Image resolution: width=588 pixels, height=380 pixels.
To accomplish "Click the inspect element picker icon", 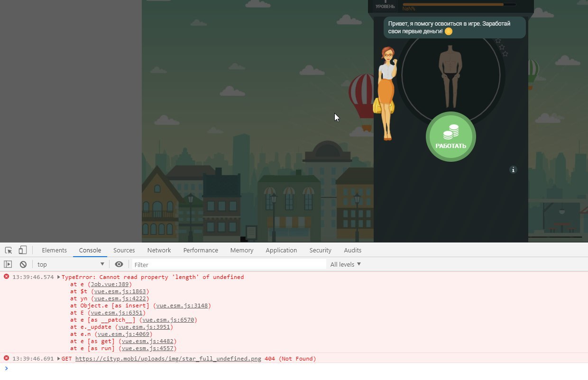I will click(x=9, y=250).
